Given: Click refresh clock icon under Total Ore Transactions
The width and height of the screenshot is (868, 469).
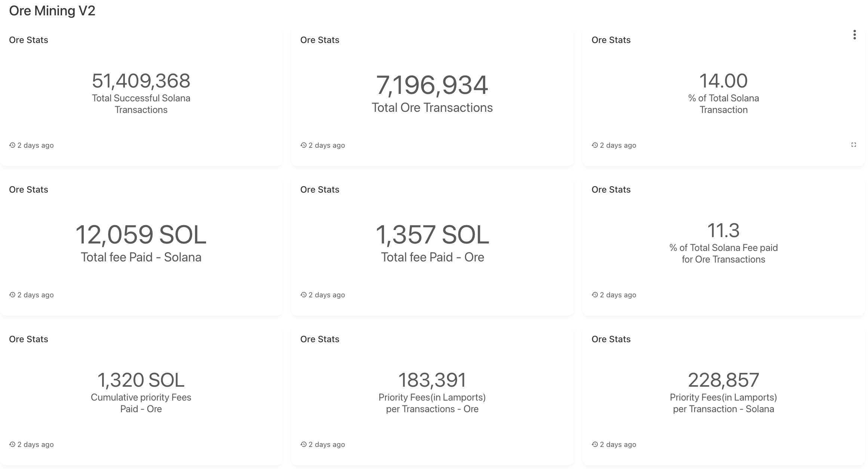Looking at the screenshot, I should 304,145.
